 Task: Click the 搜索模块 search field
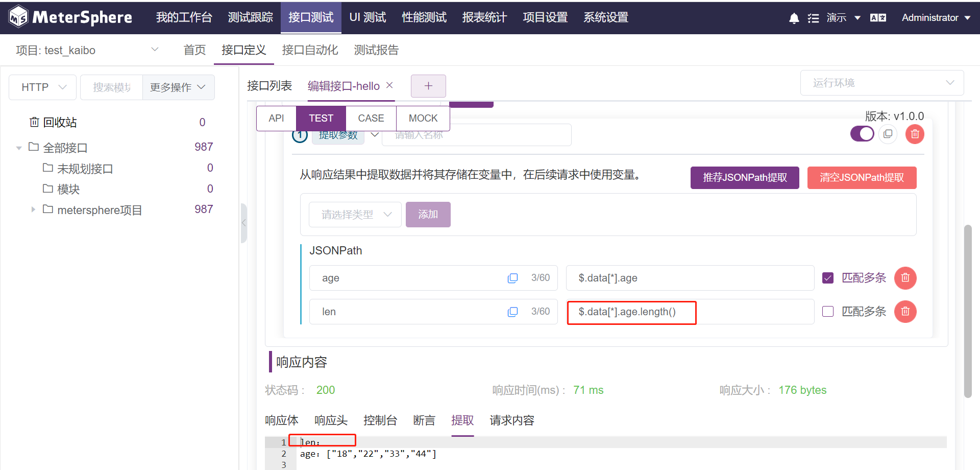click(x=112, y=87)
